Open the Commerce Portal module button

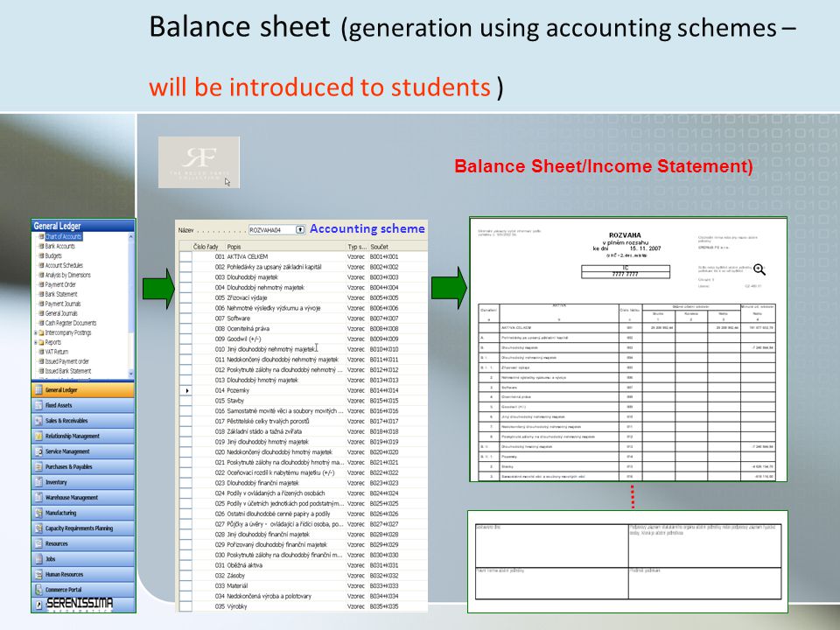click(83, 589)
